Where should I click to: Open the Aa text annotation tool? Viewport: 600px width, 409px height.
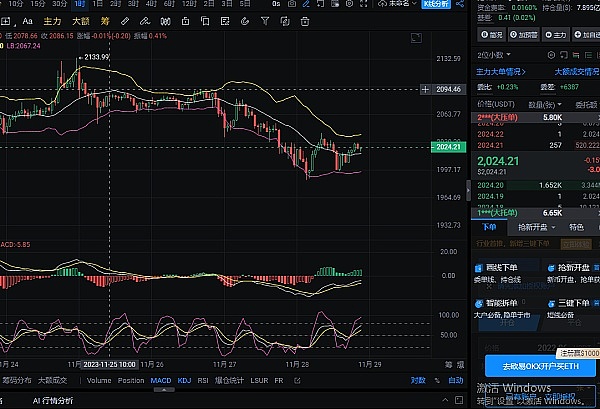[27, 20]
